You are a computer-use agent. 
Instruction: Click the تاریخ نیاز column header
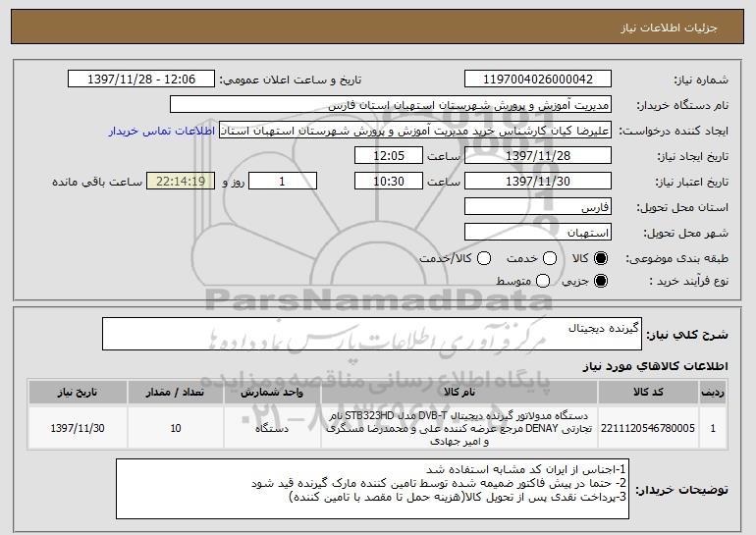(78, 392)
